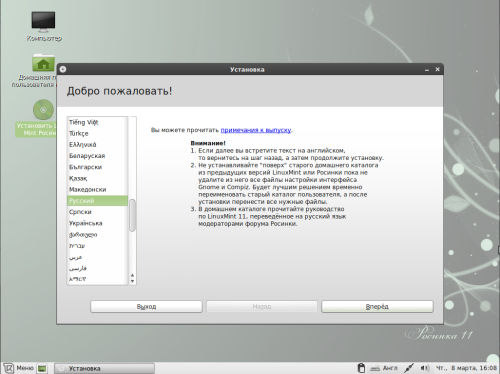Select Беларуская language
Screen dimensions: 500x374
[97, 156]
